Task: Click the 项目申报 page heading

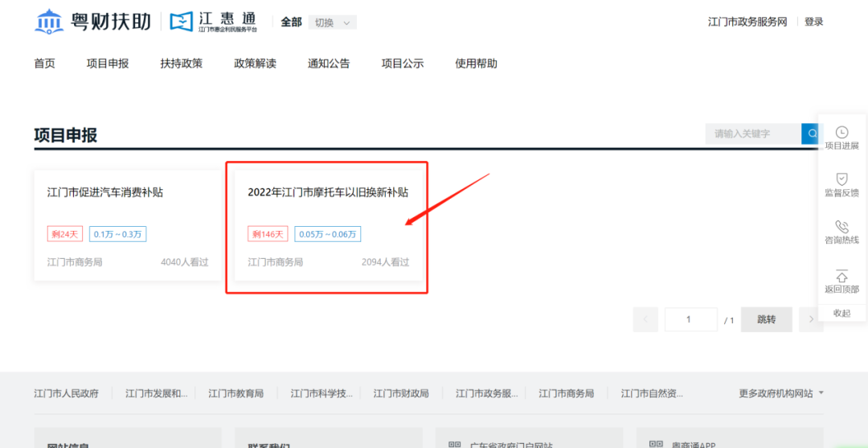Action: pos(66,134)
